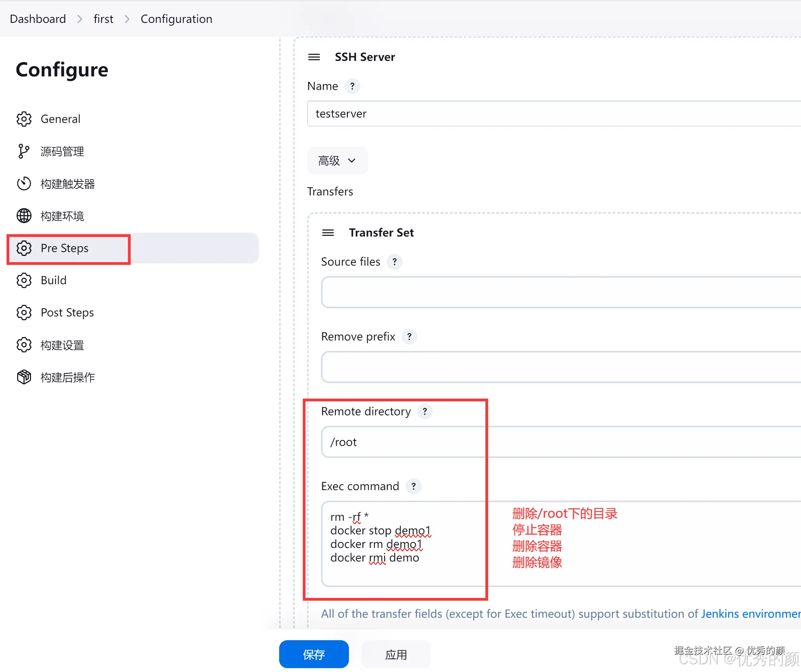Click the Jenkins environment variables link
801x672 pixels.
(x=750, y=614)
